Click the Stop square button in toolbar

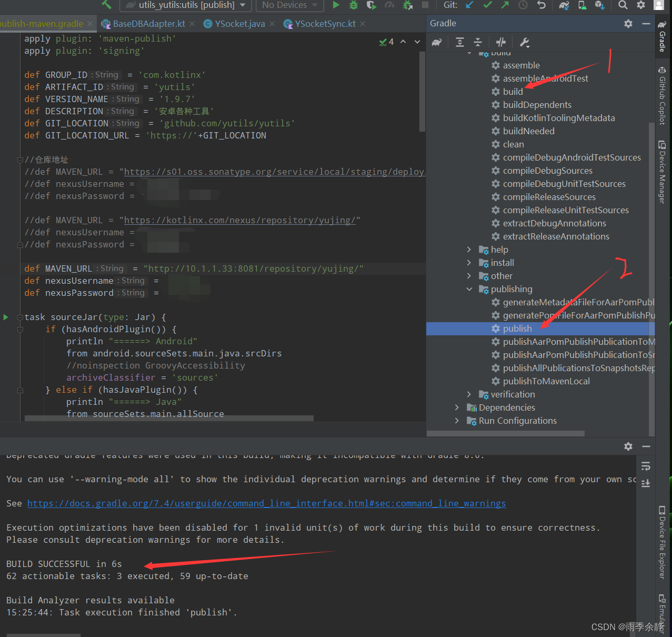[425, 5]
